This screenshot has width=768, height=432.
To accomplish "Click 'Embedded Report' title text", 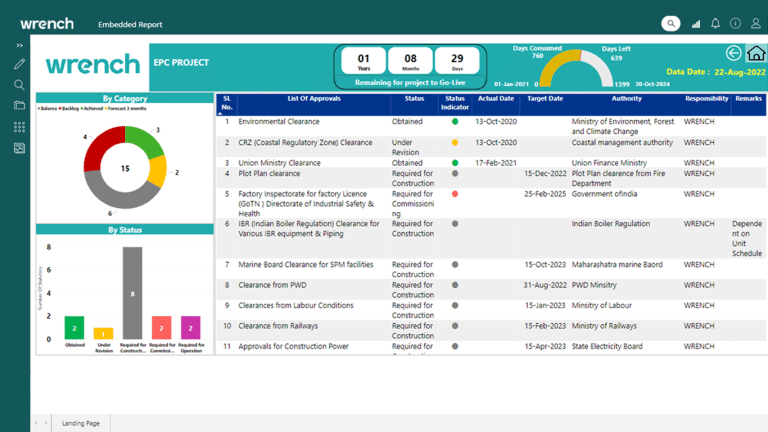I will pos(130,24).
